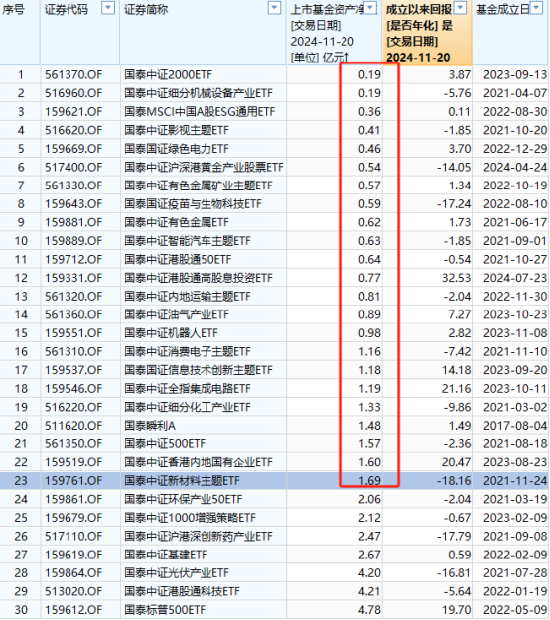Open filter dropdown for 基金成立日 column
Viewport: 550px width, 620px height.
pyautogui.click(x=537, y=8)
